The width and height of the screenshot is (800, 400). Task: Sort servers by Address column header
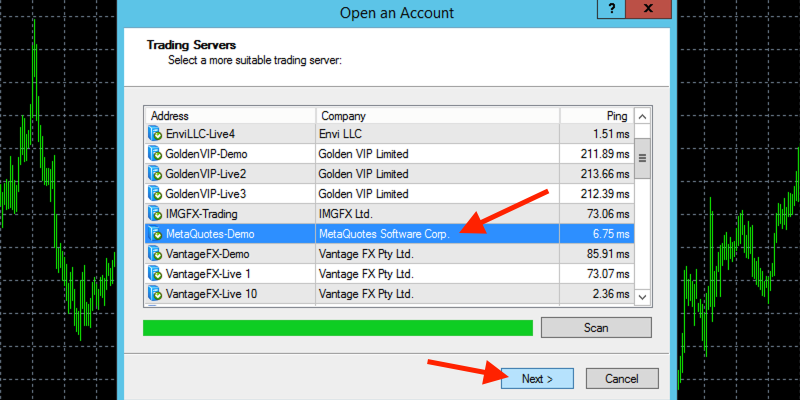230,116
